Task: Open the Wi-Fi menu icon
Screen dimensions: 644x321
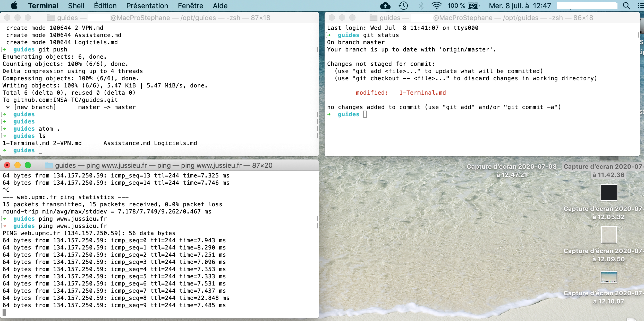Action: point(436,6)
